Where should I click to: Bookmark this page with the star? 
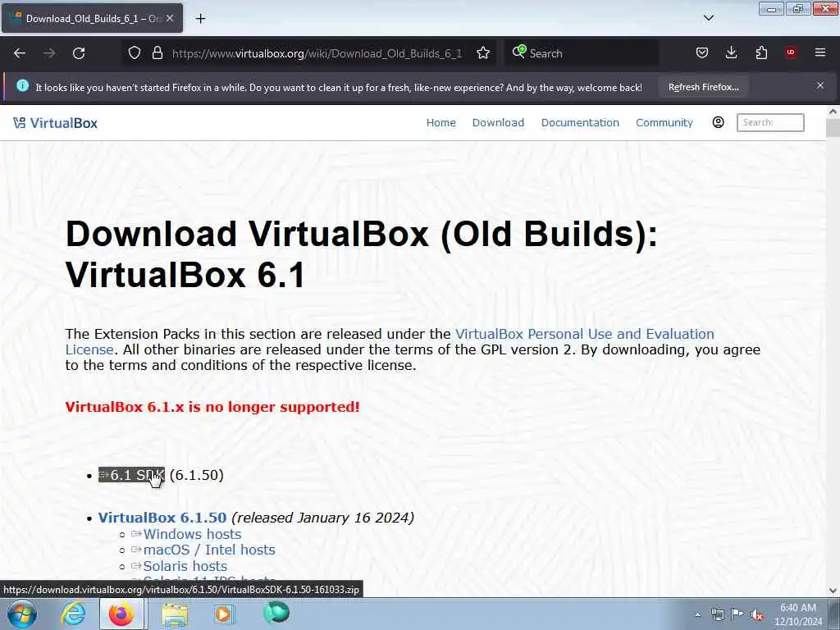[483, 53]
